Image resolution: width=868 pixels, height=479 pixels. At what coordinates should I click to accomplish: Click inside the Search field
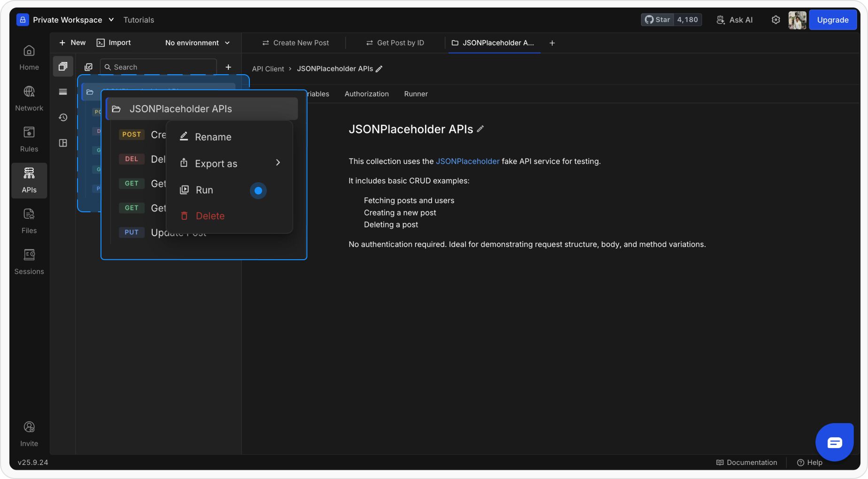pyautogui.click(x=158, y=67)
